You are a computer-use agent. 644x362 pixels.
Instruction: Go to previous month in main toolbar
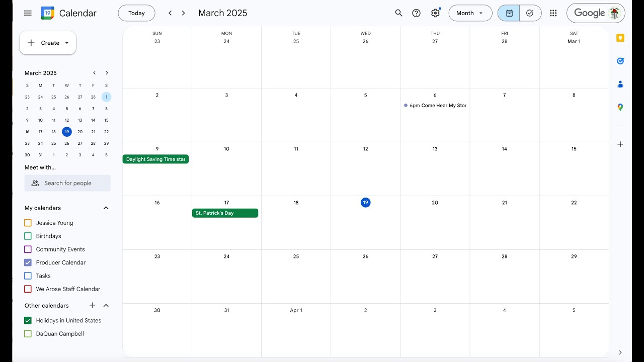coord(170,13)
